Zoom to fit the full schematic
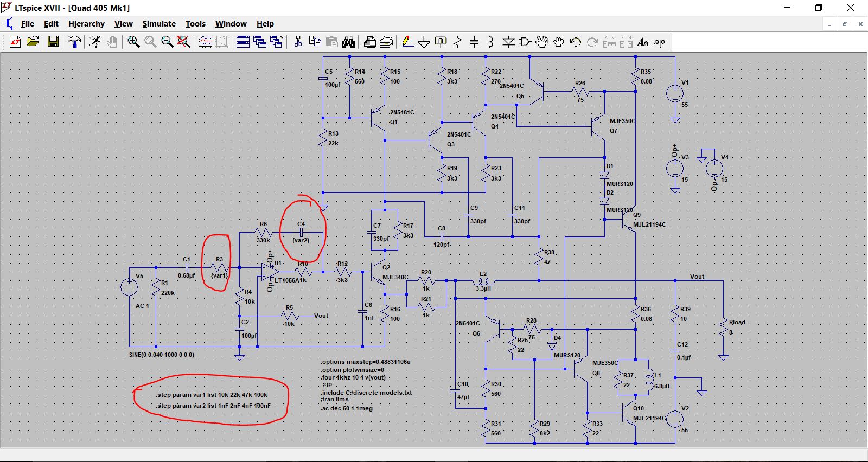This screenshot has height=462, width=868. tap(184, 42)
